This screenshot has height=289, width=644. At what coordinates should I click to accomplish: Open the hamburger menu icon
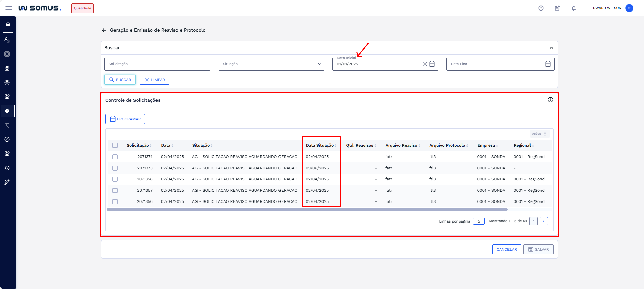pyautogui.click(x=8, y=8)
